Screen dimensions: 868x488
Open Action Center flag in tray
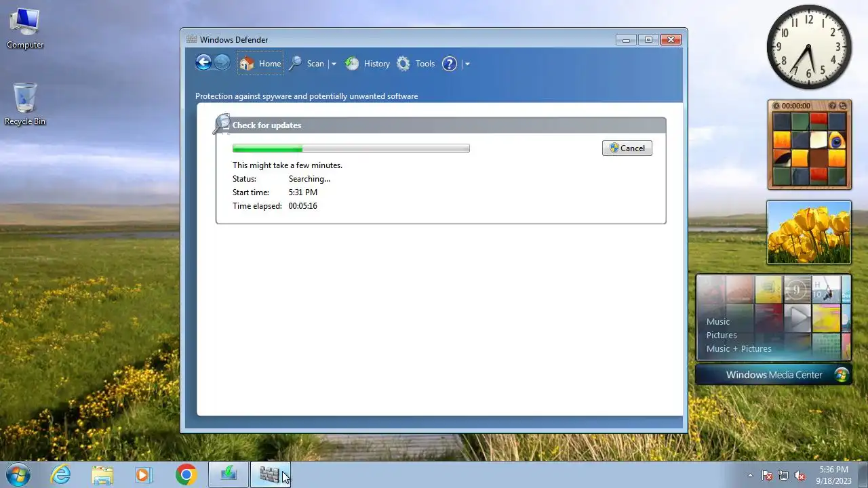click(x=767, y=475)
